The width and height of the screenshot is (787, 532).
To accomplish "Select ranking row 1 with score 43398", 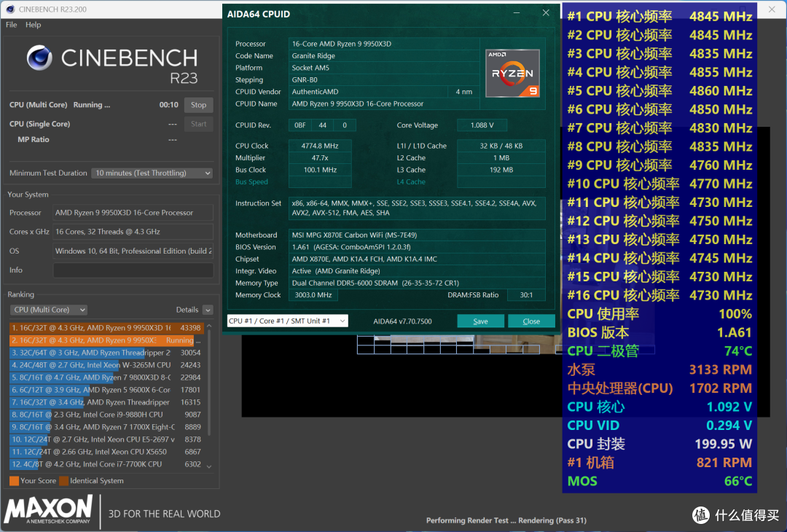I will [106, 328].
